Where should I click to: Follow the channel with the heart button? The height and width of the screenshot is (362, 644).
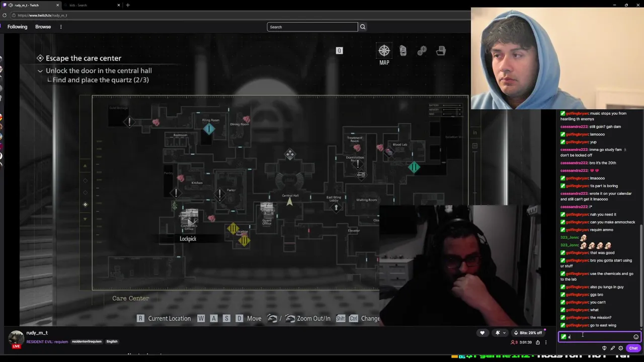(x=482, y=333)
